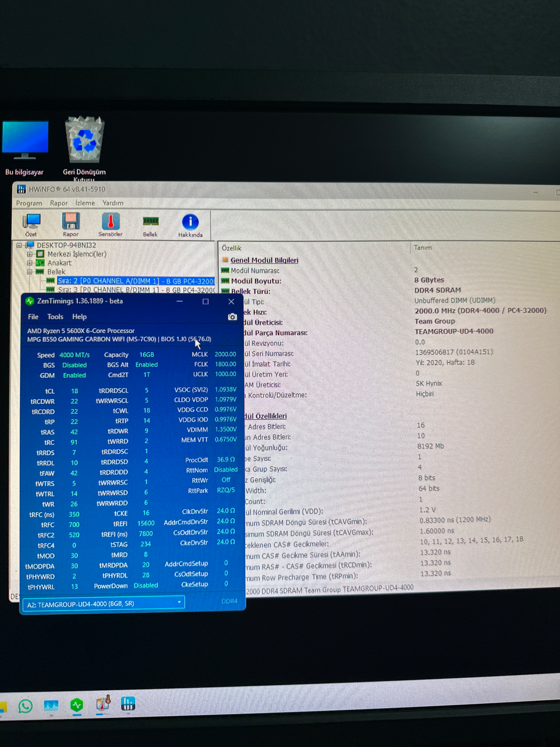Open the Yardım menu
The image size is (560, 747).
[113, 203]
